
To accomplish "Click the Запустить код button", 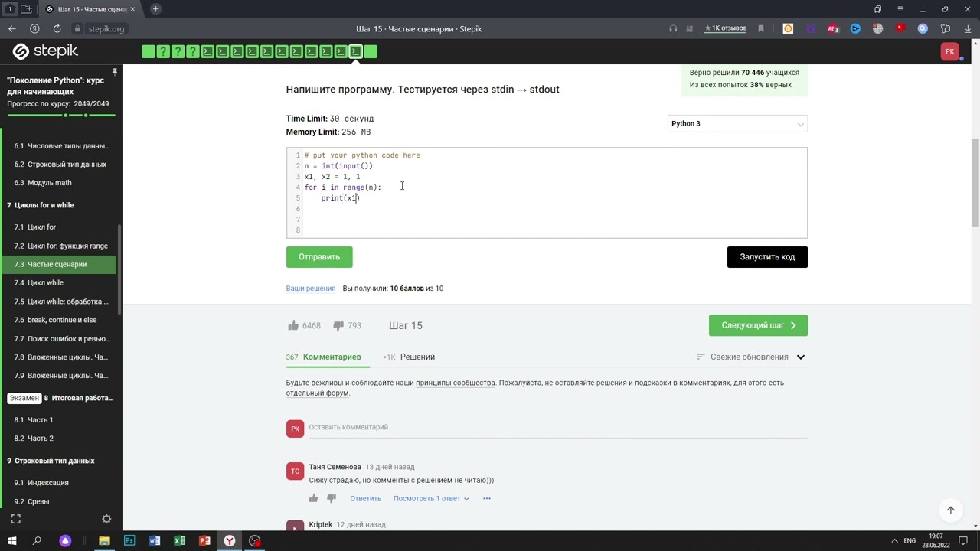I will click(x=767, y=257).
